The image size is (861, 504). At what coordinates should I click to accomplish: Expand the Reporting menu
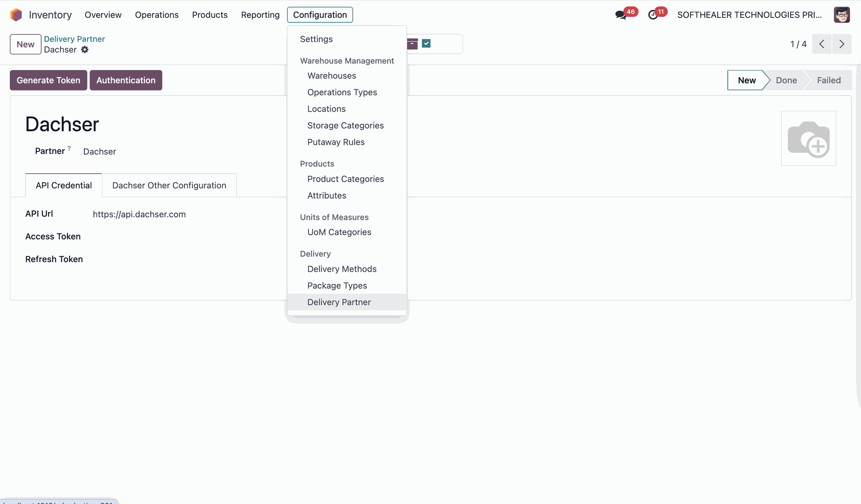click(x=260, y=15)
